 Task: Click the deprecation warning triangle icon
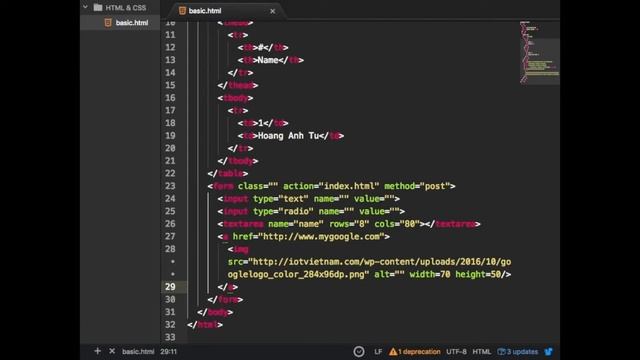tap(393, 351)
